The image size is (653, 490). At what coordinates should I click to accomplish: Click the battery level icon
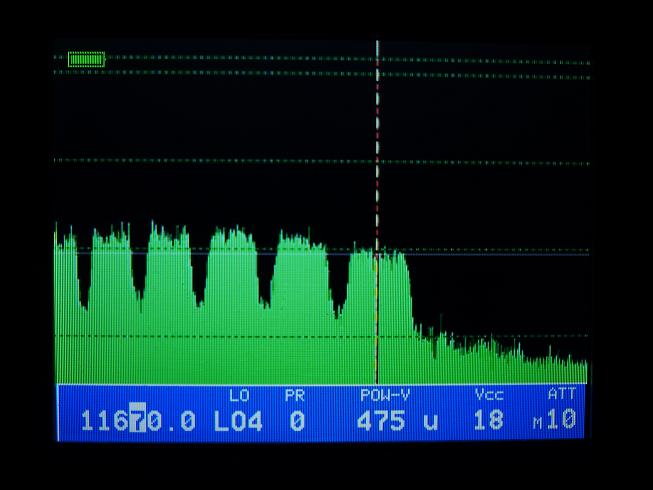coord(87,59)
